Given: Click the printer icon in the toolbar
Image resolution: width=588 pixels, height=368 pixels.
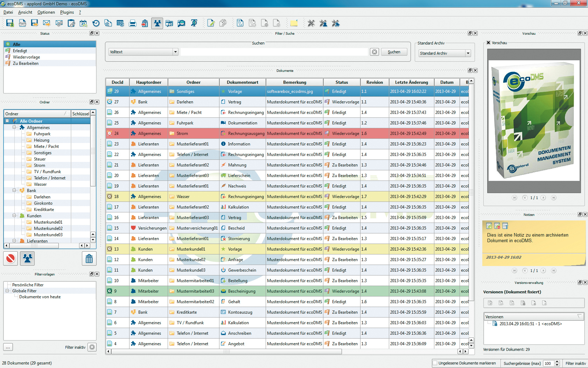Looking at the screenshot, I should (133, 23).
